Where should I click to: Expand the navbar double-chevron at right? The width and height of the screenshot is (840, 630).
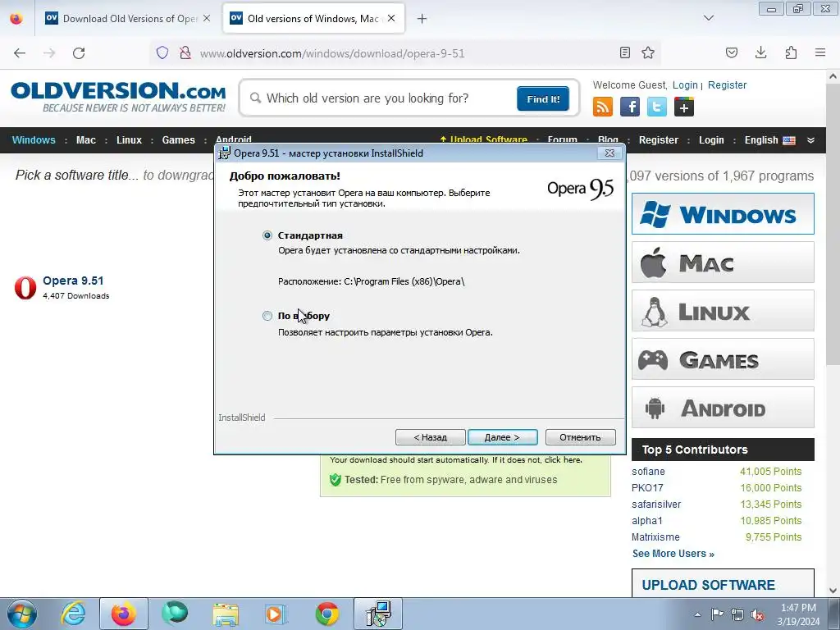pos(810,140)
